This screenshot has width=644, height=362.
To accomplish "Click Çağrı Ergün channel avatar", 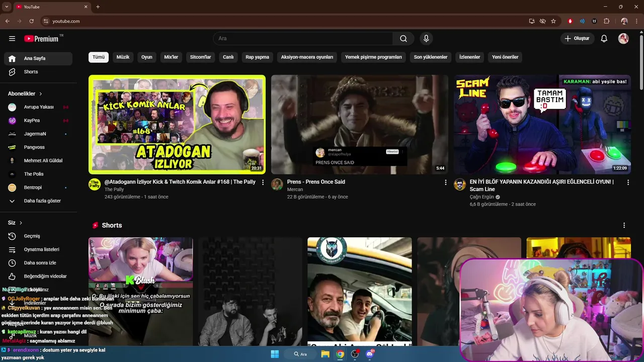I will click(x=460, y=184).
